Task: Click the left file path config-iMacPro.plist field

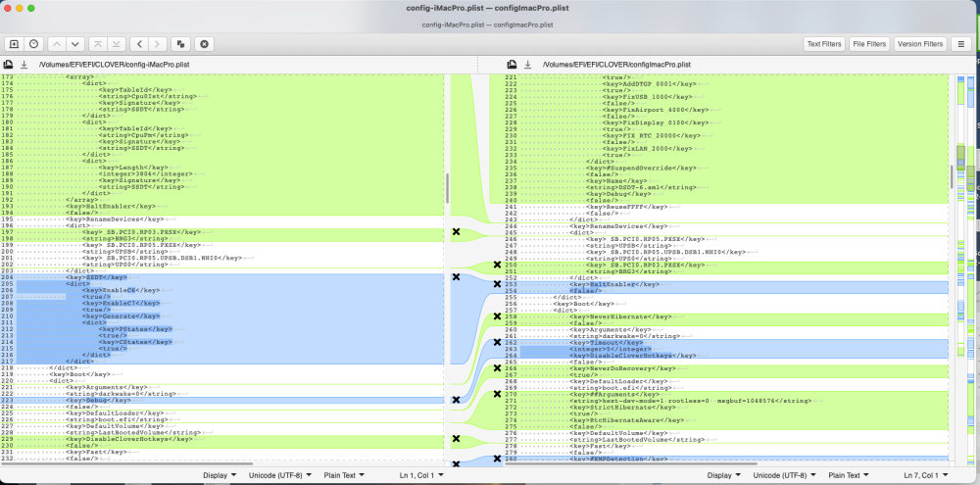Action: pyautogui.click(x=115, y=65)
